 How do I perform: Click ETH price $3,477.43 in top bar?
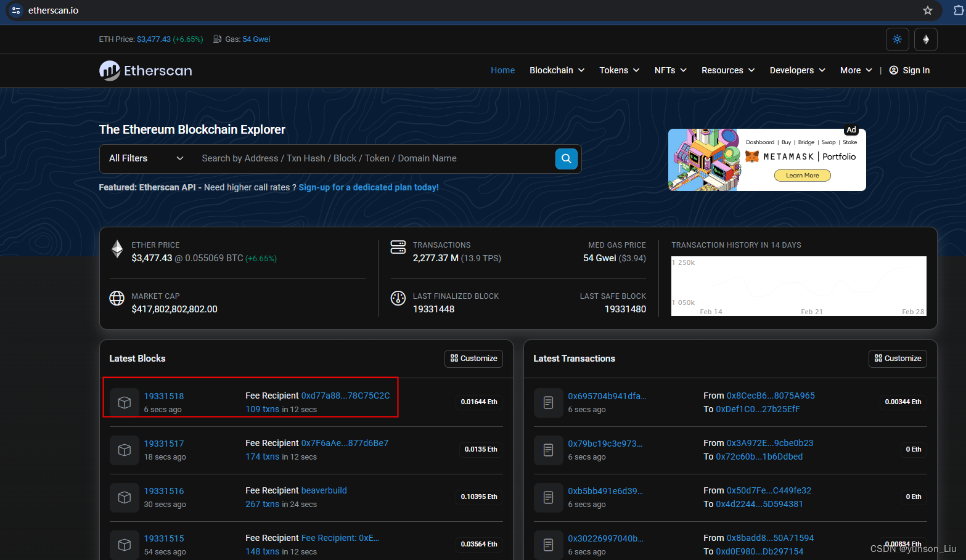[x=153, y=39]
